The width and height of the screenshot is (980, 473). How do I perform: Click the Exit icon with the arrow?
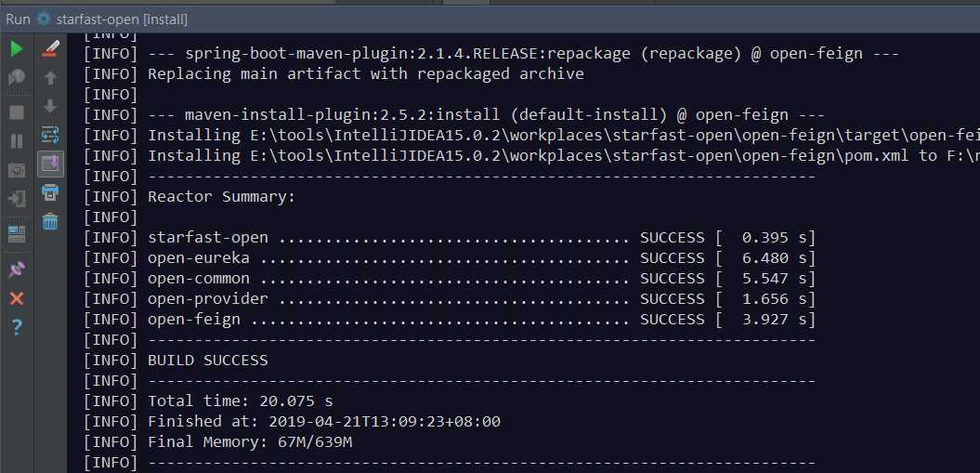(x=17, y=199)
